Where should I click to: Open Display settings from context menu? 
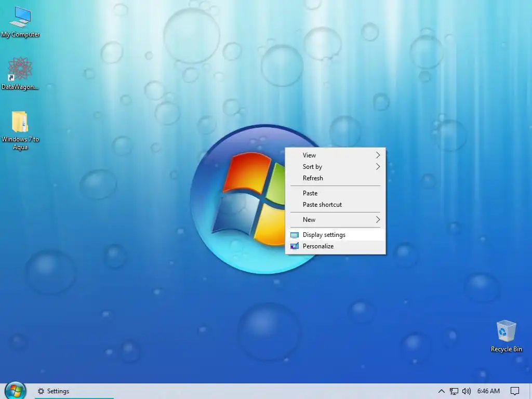(x=335, y=235)
